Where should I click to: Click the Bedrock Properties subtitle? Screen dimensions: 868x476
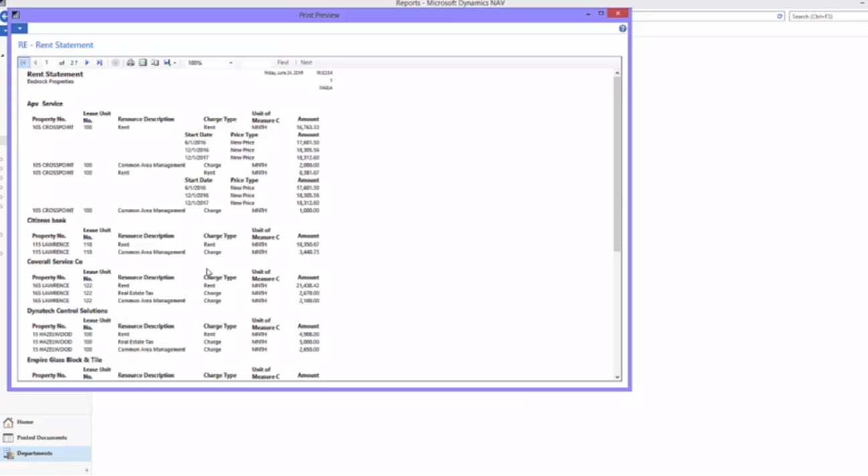[50, 82]
